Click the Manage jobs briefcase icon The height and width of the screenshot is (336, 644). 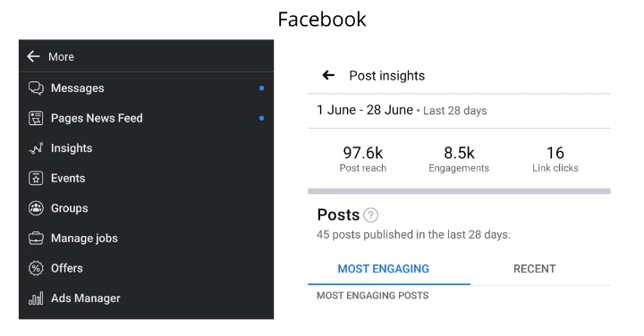[x=36, y=238]
